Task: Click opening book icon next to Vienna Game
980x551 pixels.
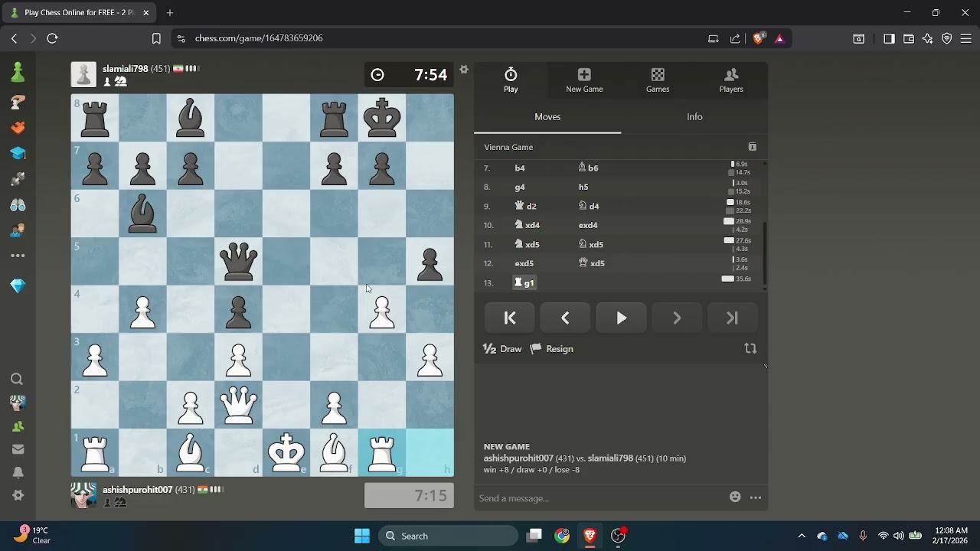Action: point(752,147)
